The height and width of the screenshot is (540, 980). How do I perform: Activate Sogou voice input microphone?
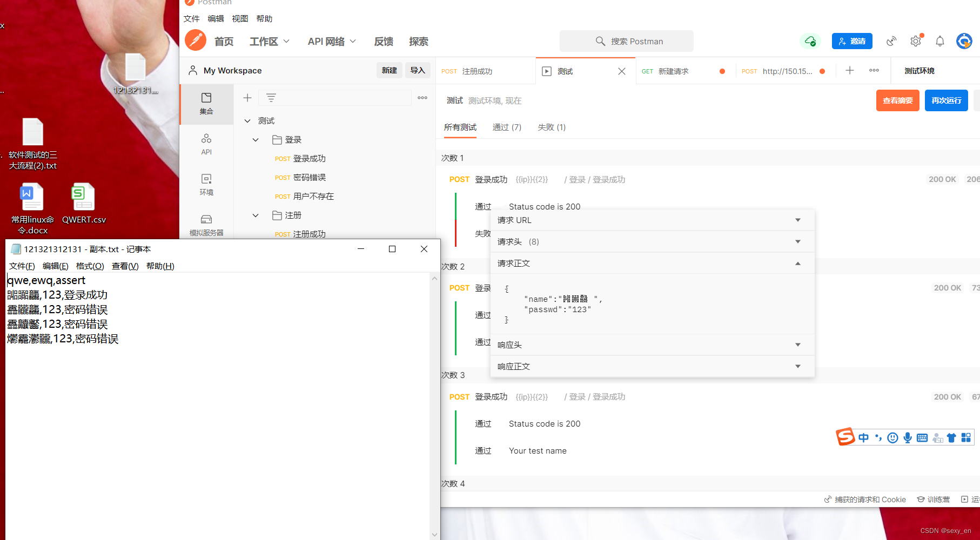click(908, 437)
